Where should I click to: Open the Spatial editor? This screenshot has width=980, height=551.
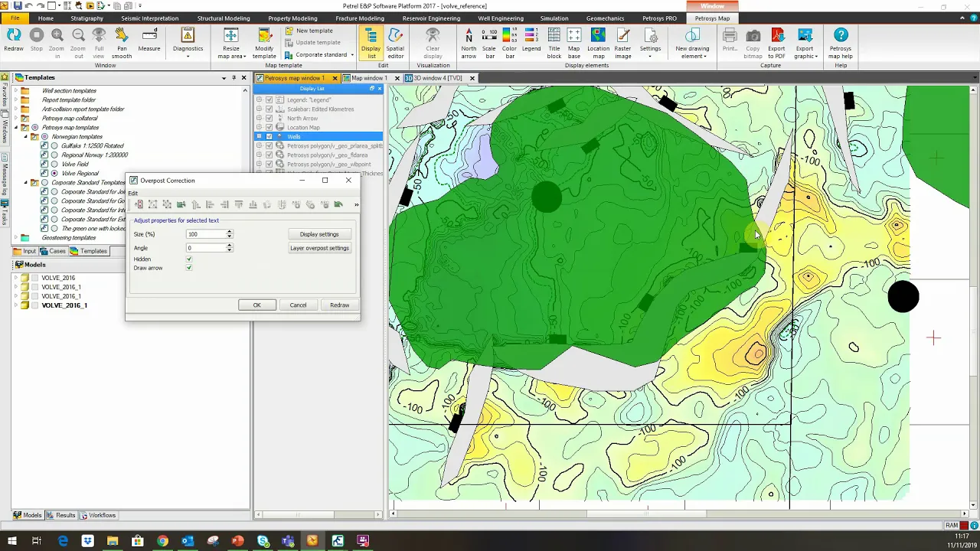[395, 43]
